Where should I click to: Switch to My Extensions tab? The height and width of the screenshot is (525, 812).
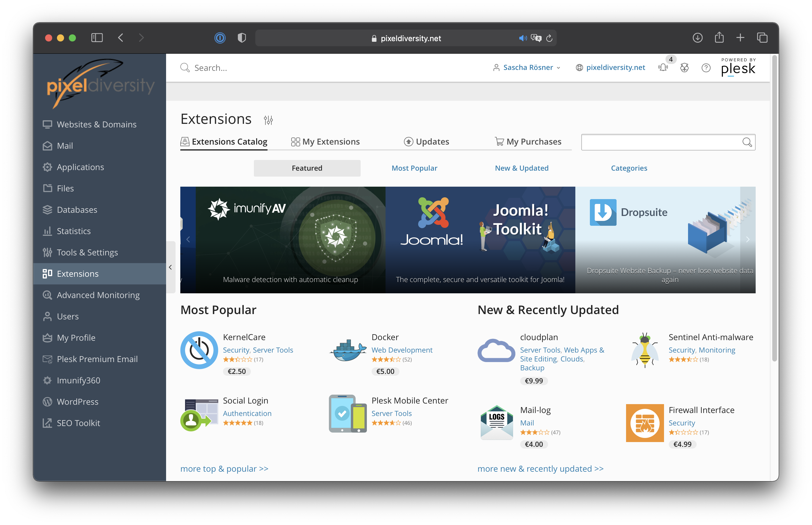325,142
